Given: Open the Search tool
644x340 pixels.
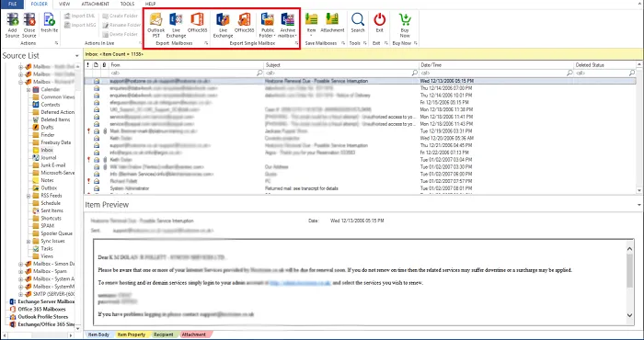Looking at the screenshot, I should click(x=358, y=23).
